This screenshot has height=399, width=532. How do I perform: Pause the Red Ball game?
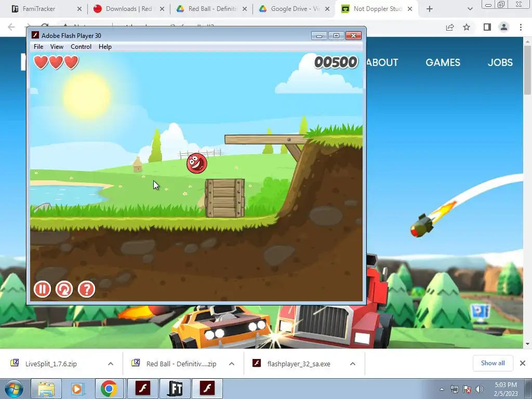tap(42, 289)
